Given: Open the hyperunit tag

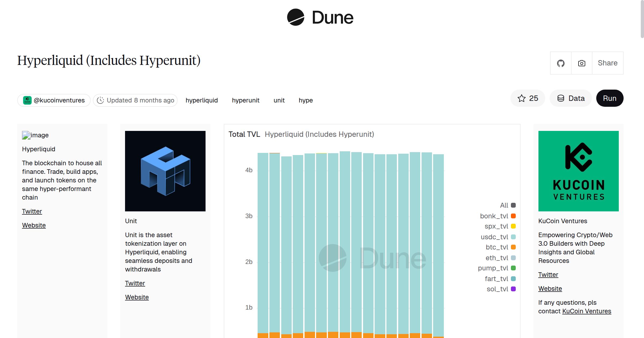Looking at the screenshot, I should point(246,100).
